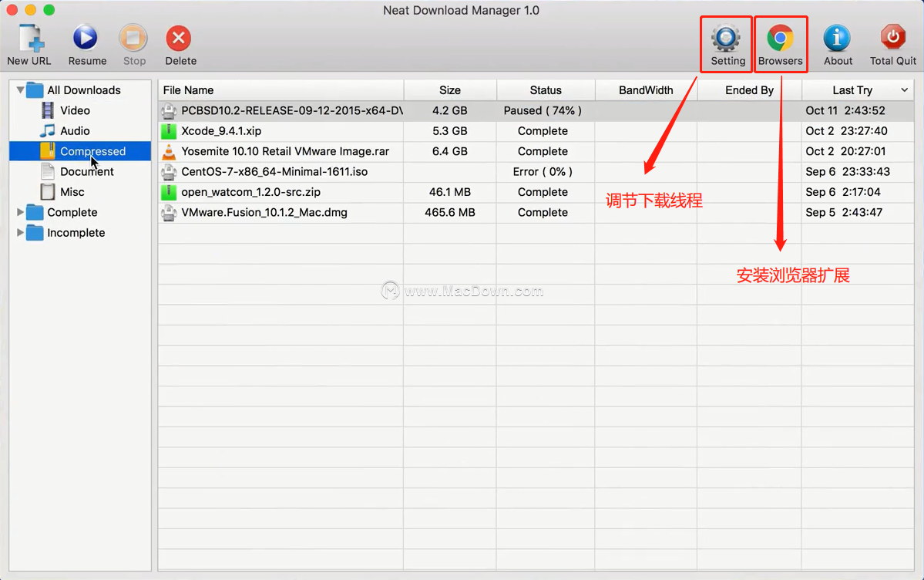
Task: Click the Stop toolbar icon
Action: pyautogui.click(x=133, y=39)
